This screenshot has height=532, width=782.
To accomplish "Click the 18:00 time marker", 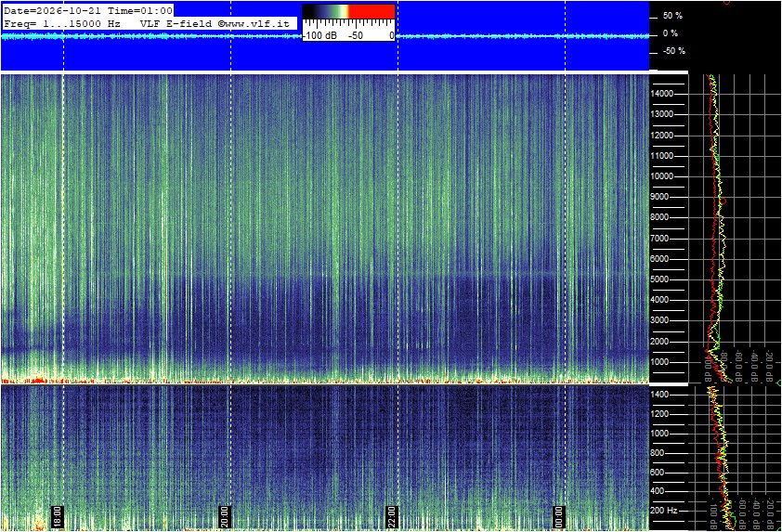I will (58, 517).
